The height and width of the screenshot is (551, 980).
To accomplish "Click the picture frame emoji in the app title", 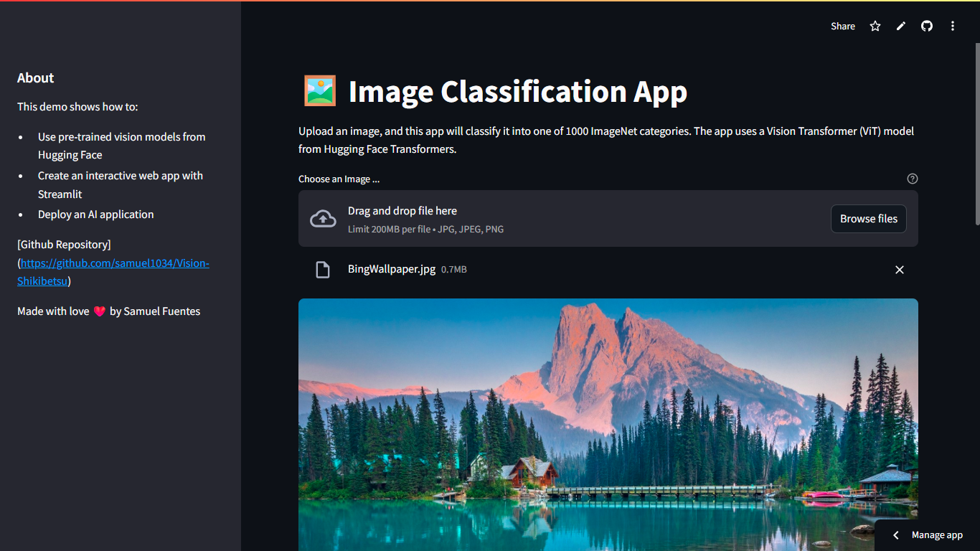I will pyautogui.click(x=320, y=90).
